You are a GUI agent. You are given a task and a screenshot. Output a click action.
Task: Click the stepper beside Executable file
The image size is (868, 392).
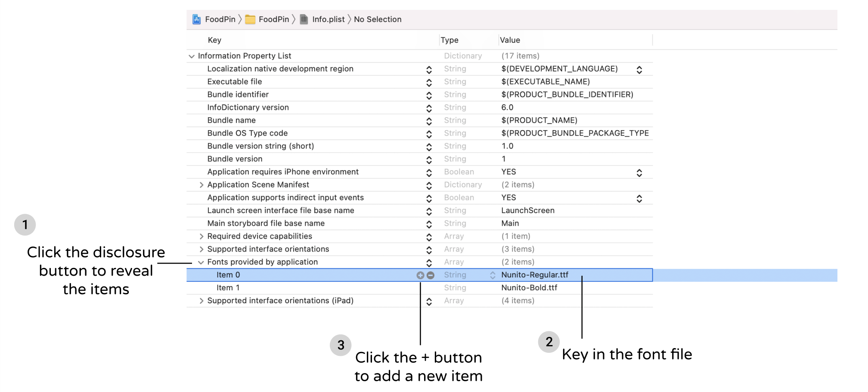pos(429,82)
